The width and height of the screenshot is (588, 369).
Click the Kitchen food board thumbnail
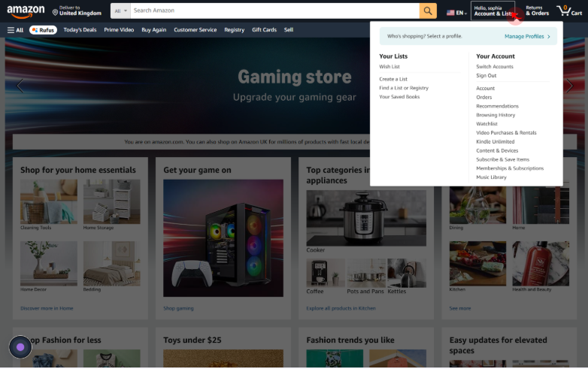(477, 263)
